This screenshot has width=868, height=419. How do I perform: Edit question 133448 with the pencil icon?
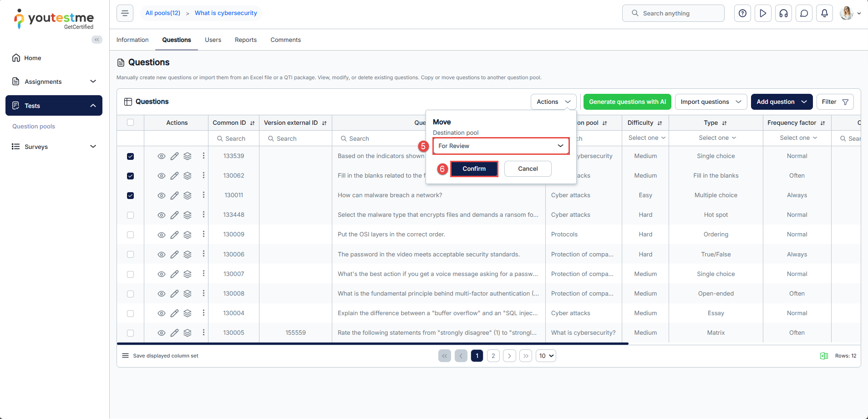coord(174,215)
